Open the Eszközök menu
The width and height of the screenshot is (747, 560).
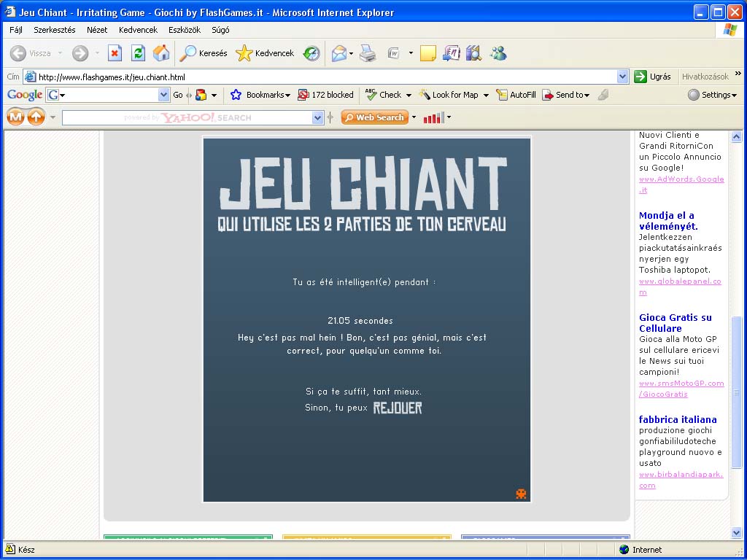(185, 29)
